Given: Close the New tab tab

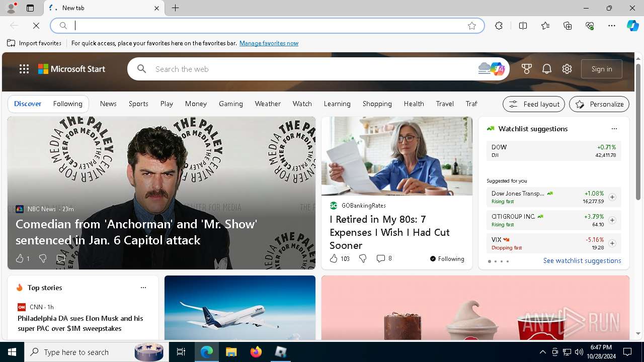Looking at the screenshot, I should click(156, 8).
